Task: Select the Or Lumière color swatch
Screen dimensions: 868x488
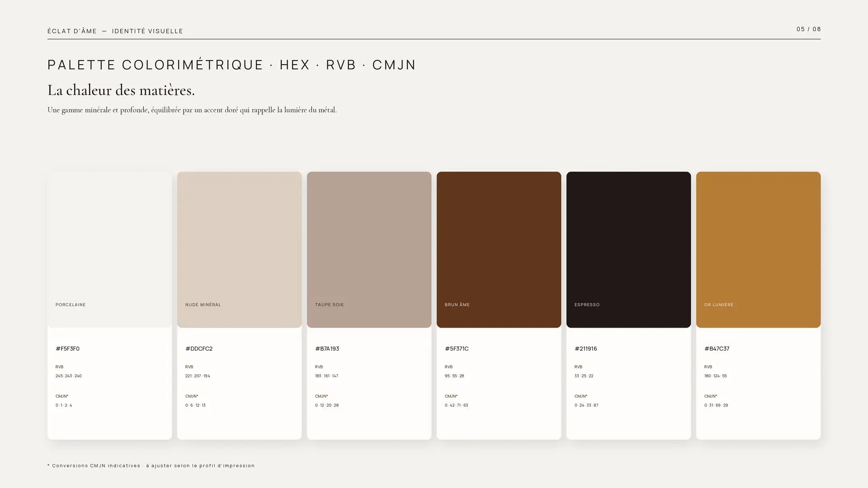Action: (x=758, y=249)
